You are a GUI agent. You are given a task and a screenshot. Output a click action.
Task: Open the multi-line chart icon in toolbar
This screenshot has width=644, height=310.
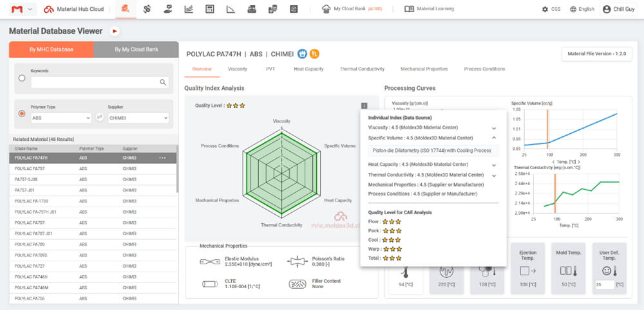[x=189, y=9]
